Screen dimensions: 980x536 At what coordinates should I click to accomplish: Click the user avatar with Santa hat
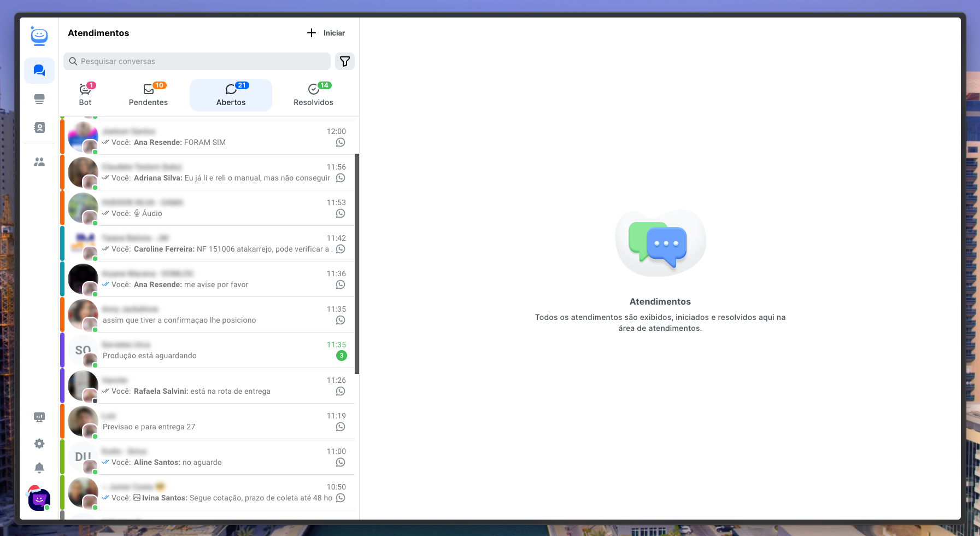pyautogui.click(x=39, y=499)
